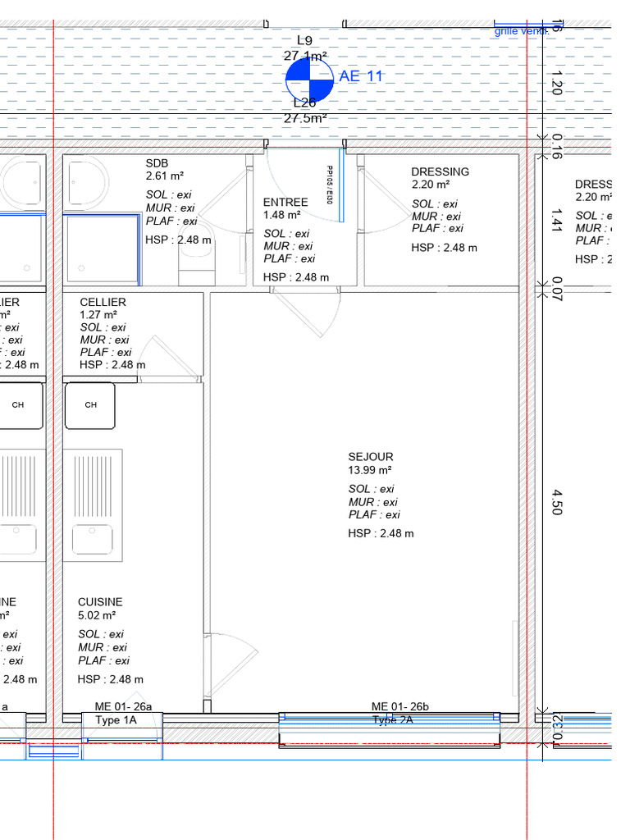
Task: Select the ME 01- 26b window tag
Action: pyautogui.click(x=400, y=706)
